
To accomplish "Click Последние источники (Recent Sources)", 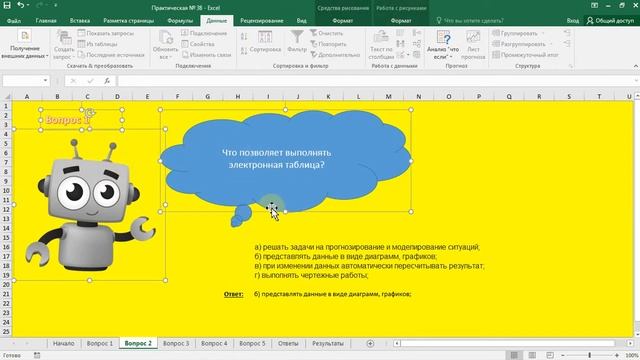I will (x=111, y=55).
